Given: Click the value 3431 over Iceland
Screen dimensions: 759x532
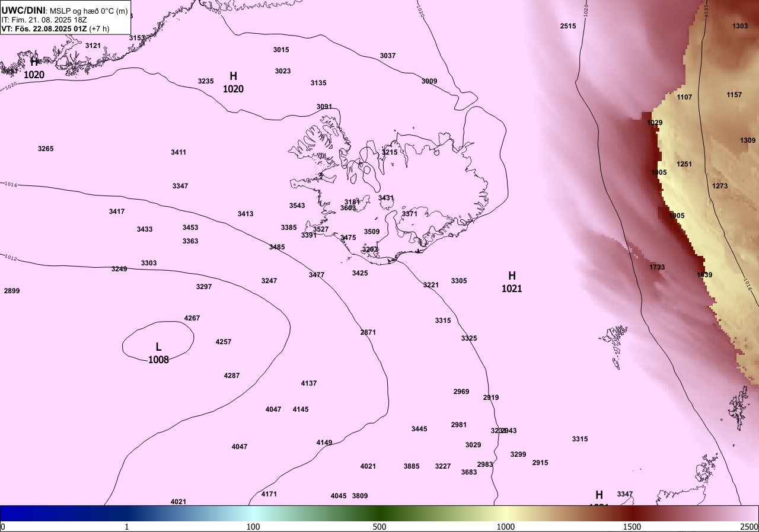Looking at the screenshot, I should point(386,198).
